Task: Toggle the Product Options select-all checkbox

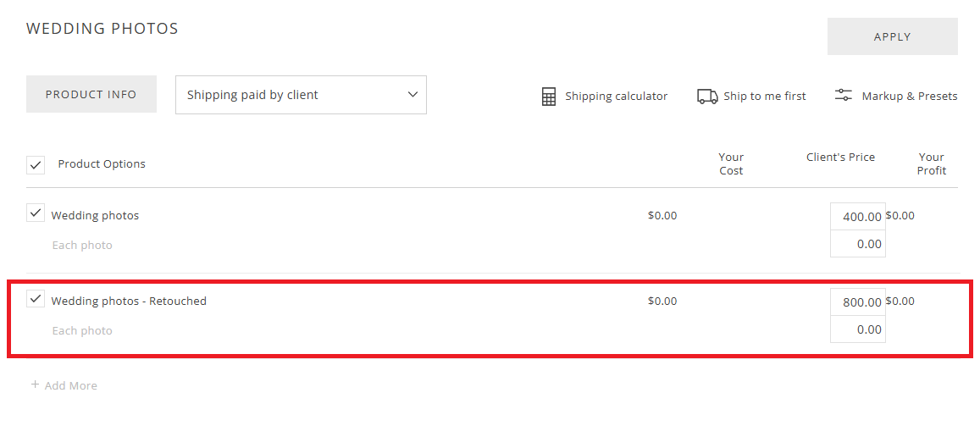Action: coord(35,165)
